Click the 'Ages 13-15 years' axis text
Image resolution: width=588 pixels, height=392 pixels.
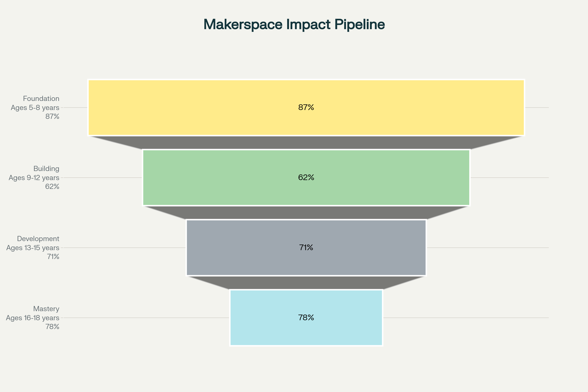click(33, 248)
